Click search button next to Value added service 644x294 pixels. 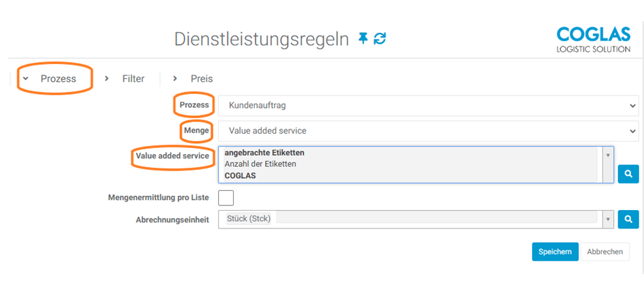pos(628,174)
